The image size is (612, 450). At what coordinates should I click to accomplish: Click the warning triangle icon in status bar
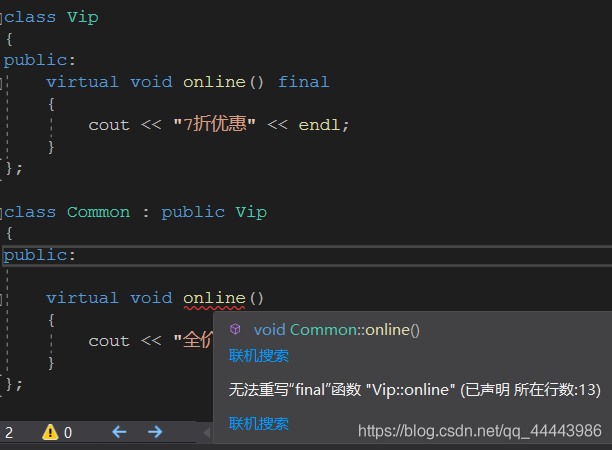click(x=50, y=432)
